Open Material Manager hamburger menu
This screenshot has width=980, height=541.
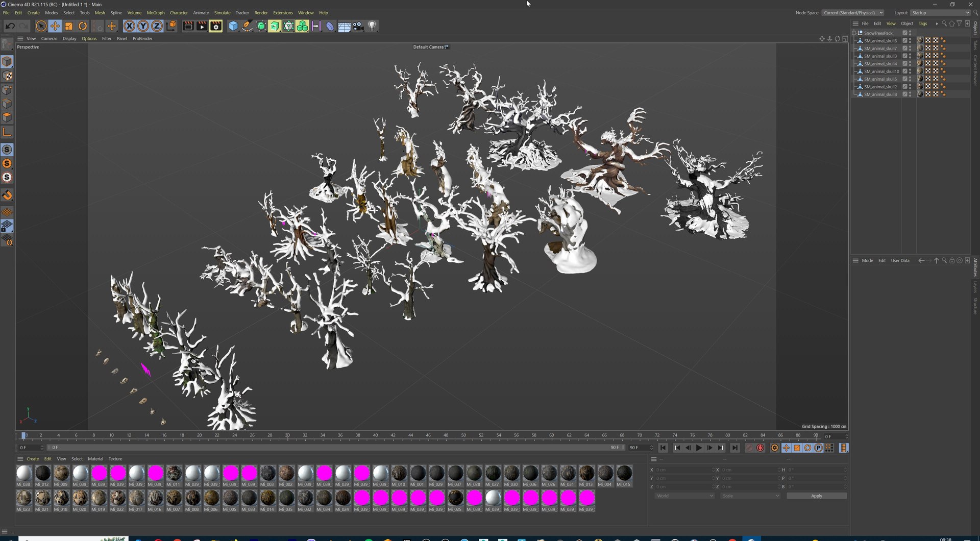[20, 459]
